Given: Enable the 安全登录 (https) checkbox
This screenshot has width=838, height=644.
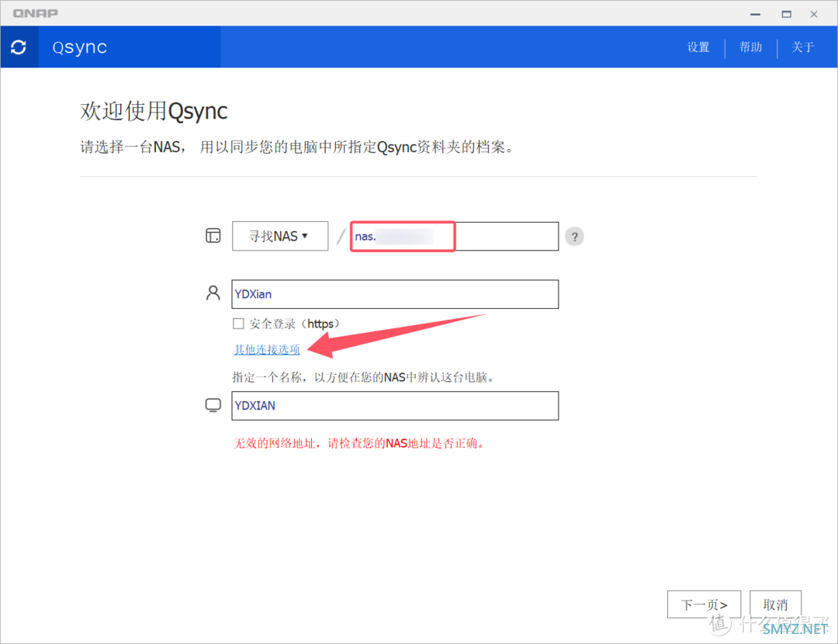Looking at the screenshot, I should pyautogui.click(x=238, y=324).
